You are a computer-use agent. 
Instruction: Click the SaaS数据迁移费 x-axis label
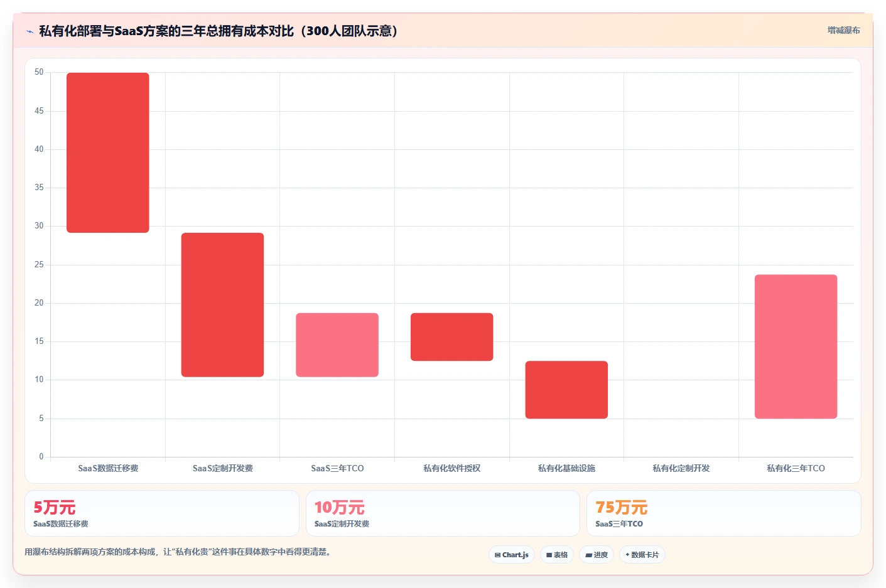(108, 468)
